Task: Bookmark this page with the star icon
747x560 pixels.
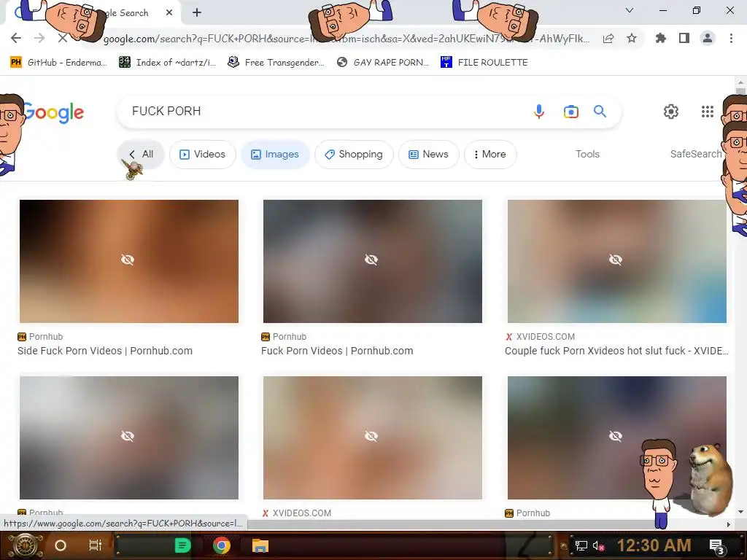Action: tap(632, 38)
